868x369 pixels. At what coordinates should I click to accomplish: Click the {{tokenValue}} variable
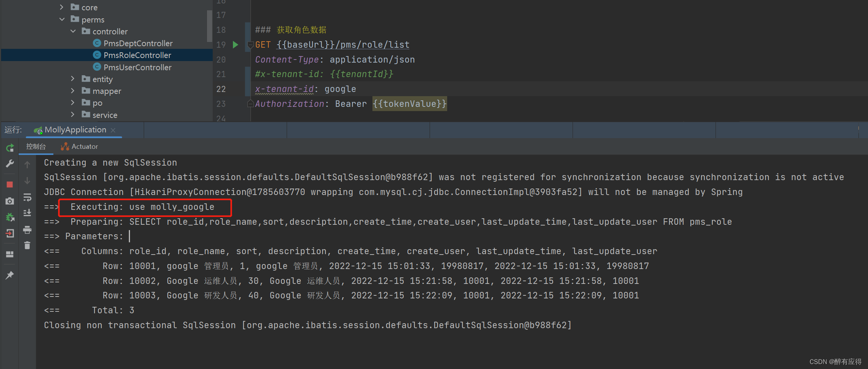click(x=409, y=104)
